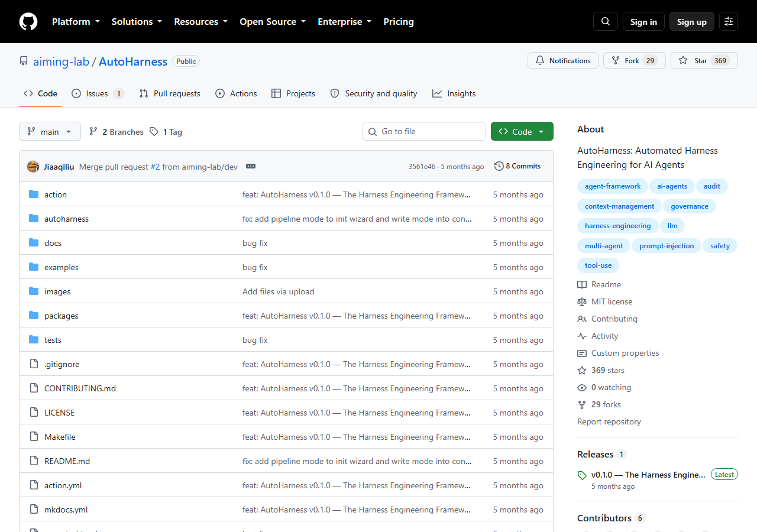Click the Report repository link
Screen dimensions: 757x532
(609, 421)
